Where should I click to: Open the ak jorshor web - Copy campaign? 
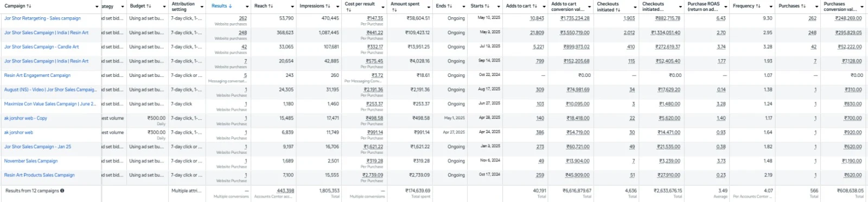25,118
